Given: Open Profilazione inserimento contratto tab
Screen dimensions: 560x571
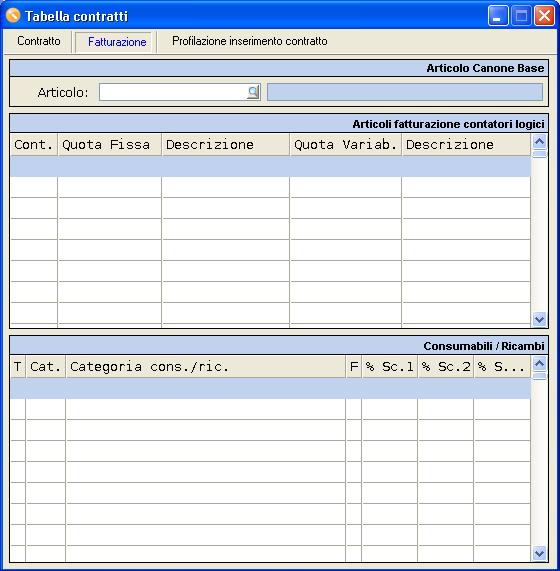Looking at the screenshot, I should (249, 41).
